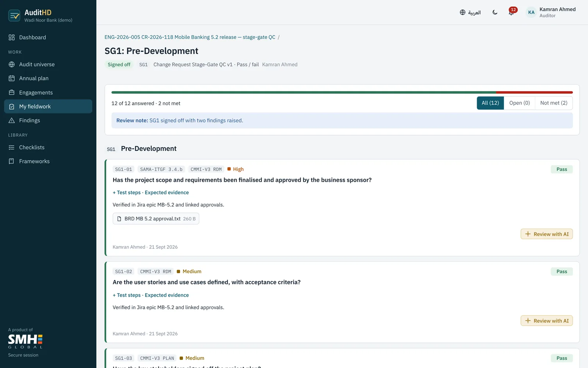Open Checklists list icon in Library
This screenshot has width=588, height=368.
(x=12, y=147)
